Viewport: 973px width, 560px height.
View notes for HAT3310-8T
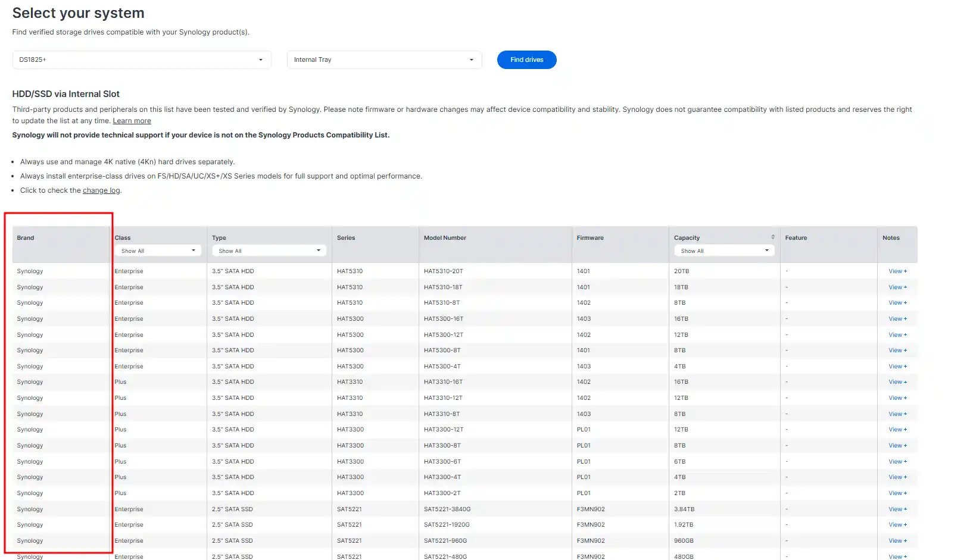click(x=897, y=414)
